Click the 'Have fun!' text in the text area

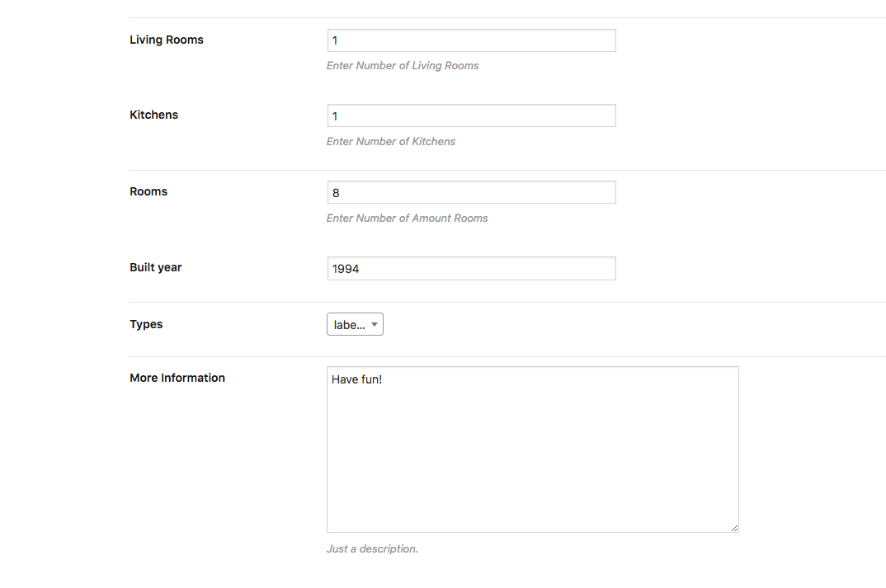(357, 379)
